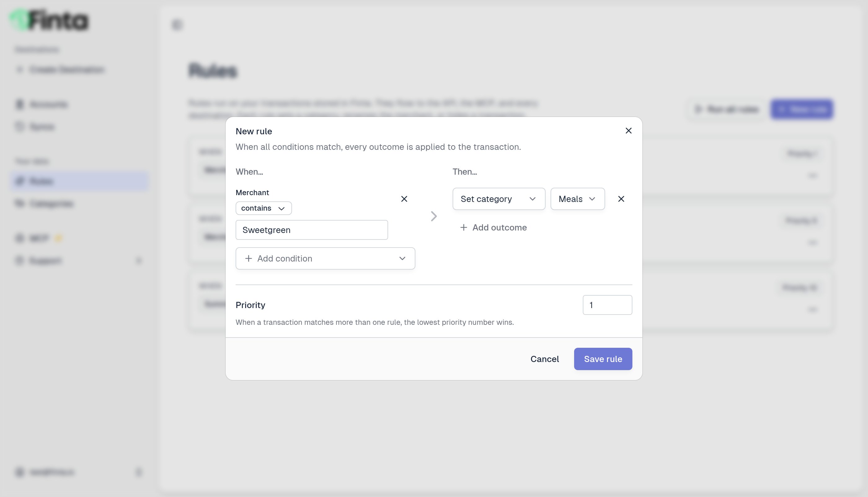
Task: Add another outcome to the rule
Action: tap(493, 227)
